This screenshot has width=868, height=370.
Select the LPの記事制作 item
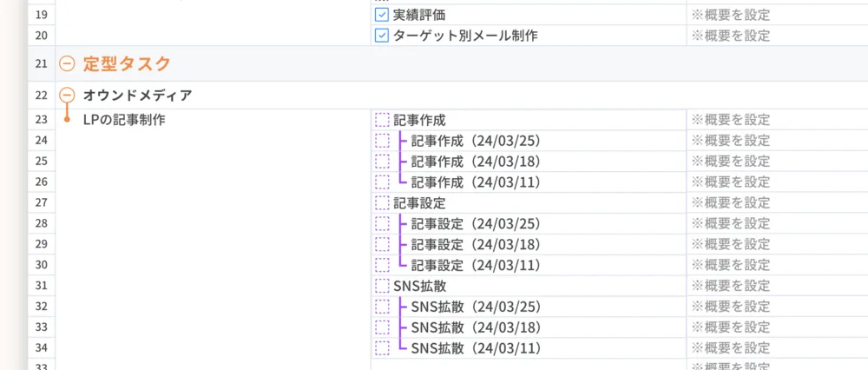pos(124,120)
